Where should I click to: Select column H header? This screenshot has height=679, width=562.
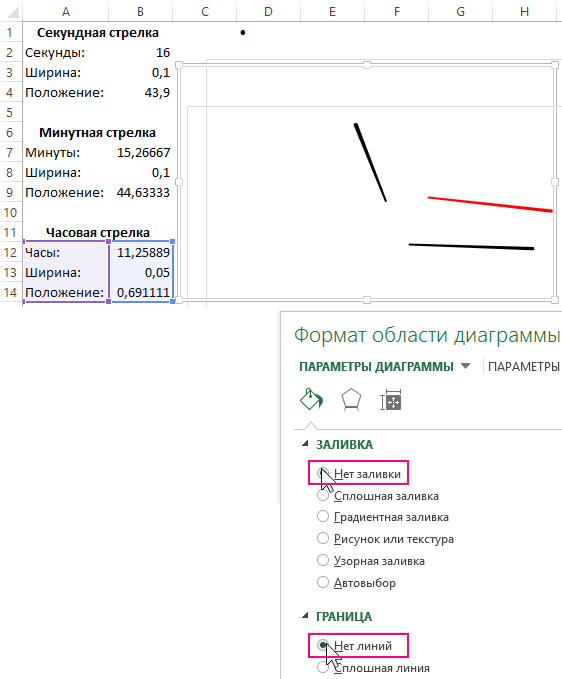point(524,11)
